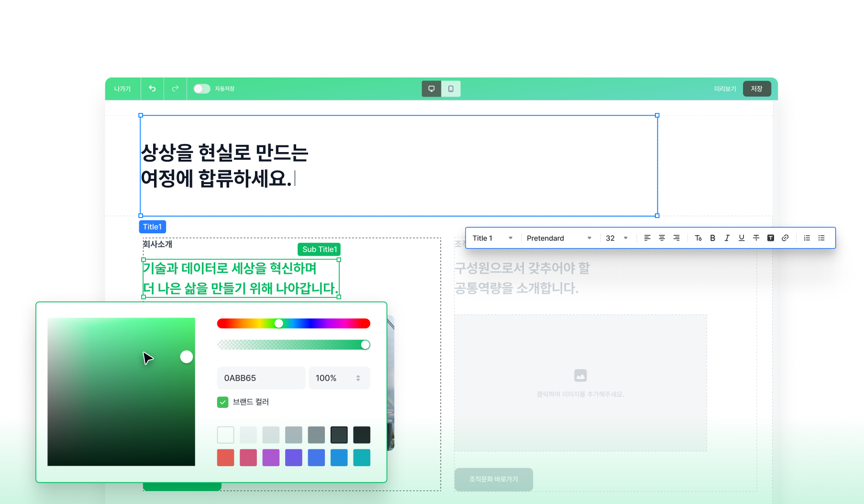This screenshot has width=864, height=504.
Task: Toggle underline formatting
Action: (742, 238)
